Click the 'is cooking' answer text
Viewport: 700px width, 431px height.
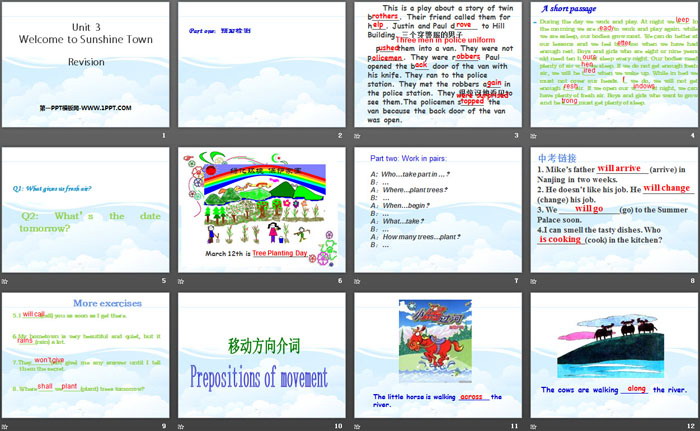pos(561,240)
